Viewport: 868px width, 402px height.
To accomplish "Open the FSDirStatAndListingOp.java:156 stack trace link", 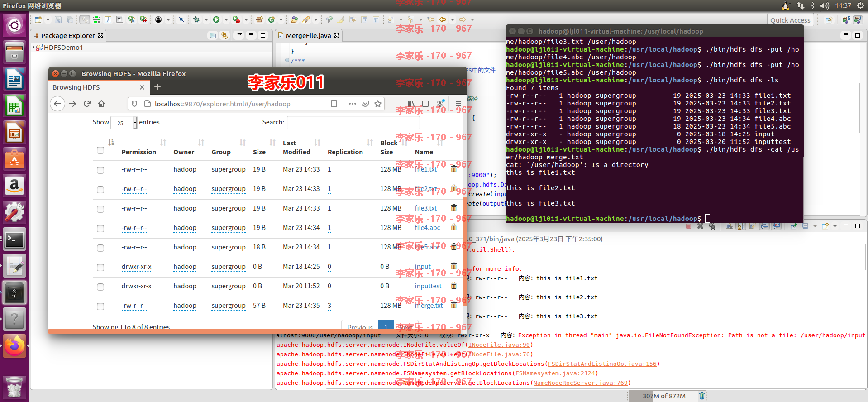I will click(x=602, y=364).
